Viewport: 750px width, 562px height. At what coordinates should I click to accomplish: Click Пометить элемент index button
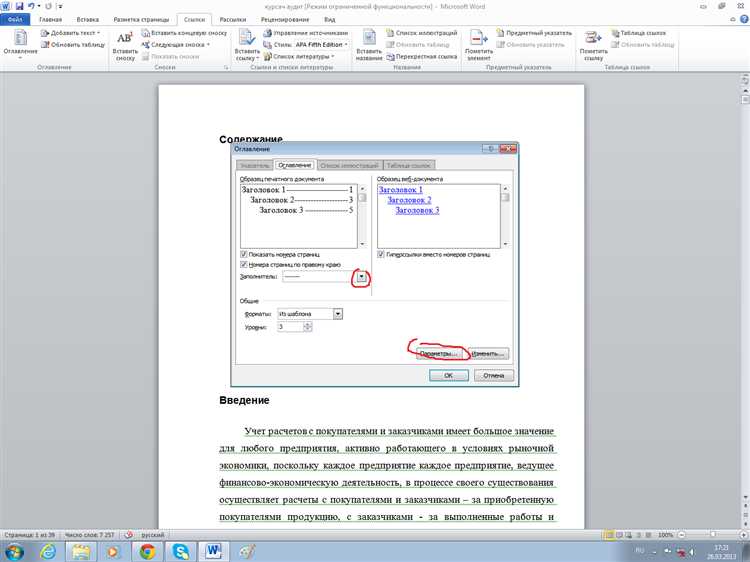pos(479,45)
